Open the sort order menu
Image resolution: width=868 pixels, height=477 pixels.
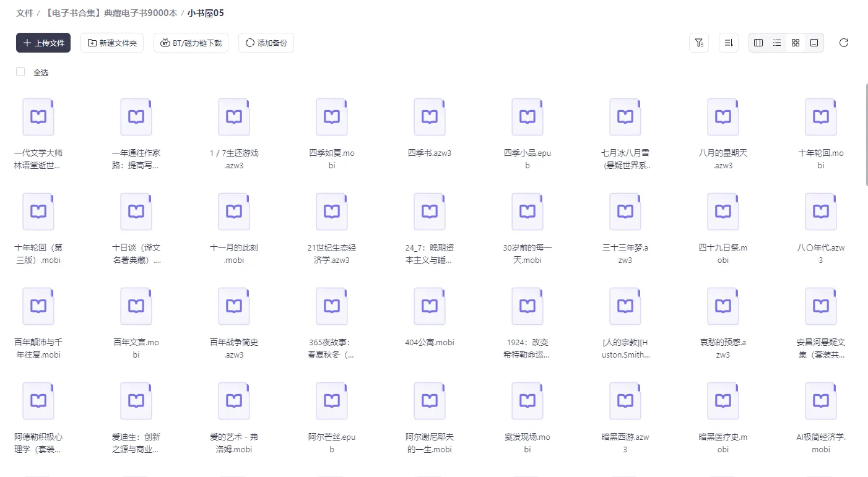(x=729, y=43)
